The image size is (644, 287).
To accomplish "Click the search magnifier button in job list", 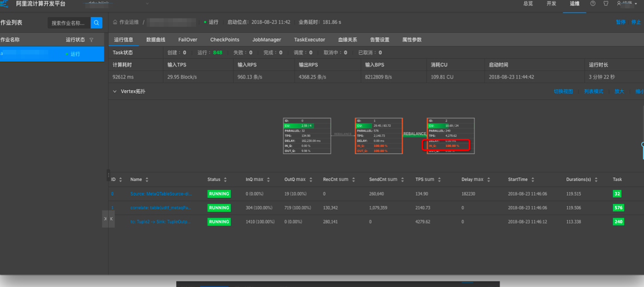I will (96, 23).
